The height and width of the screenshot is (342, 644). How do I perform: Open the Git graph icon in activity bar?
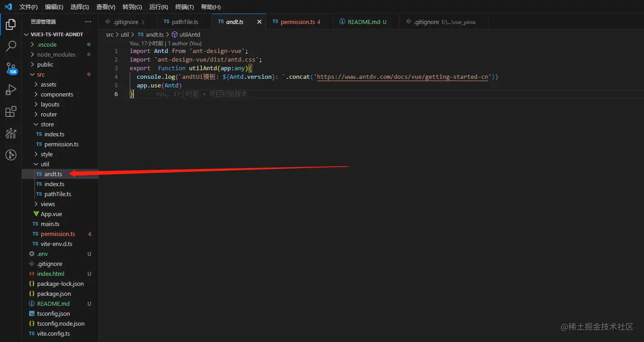coord(11,155)
